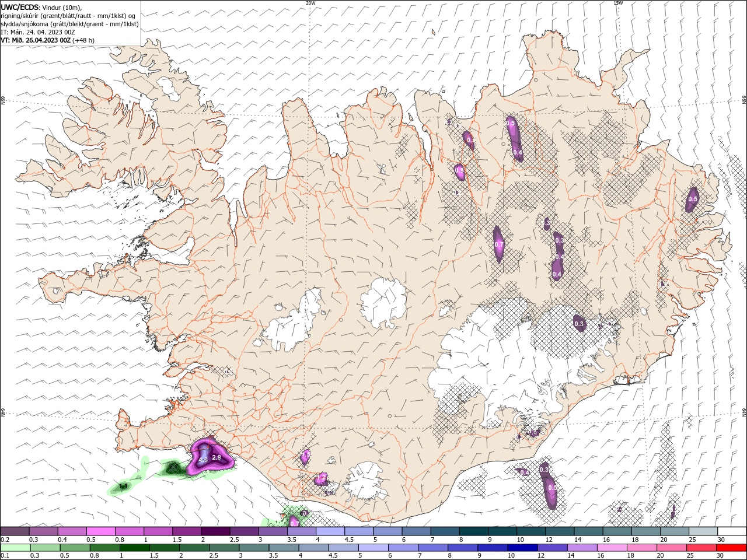The height and width of the screenshot is (560, 747).
Task: Click the UWC/ECDS title heading text
Action: 20,7
